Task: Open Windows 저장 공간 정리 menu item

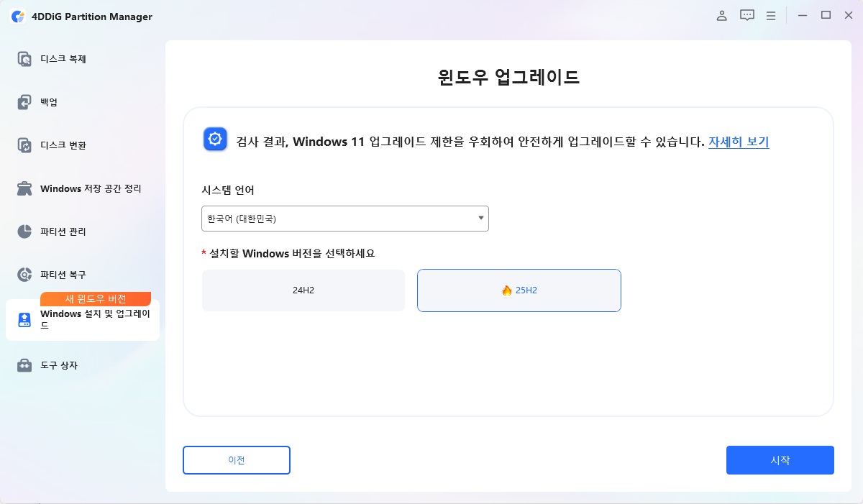Action: [83, 188]
